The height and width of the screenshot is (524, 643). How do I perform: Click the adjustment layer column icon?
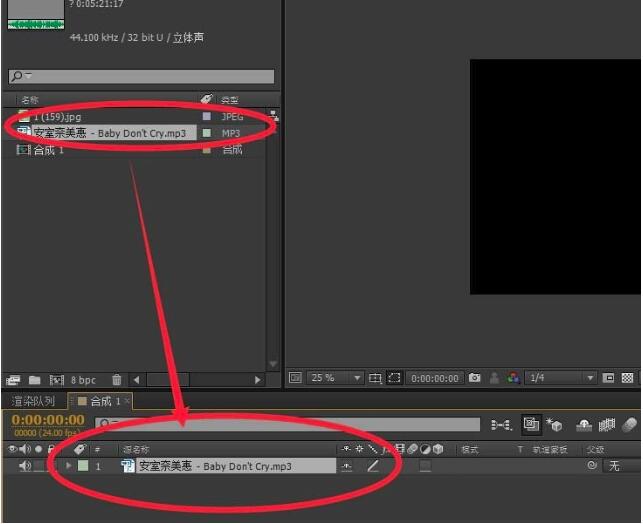[426, 449]
